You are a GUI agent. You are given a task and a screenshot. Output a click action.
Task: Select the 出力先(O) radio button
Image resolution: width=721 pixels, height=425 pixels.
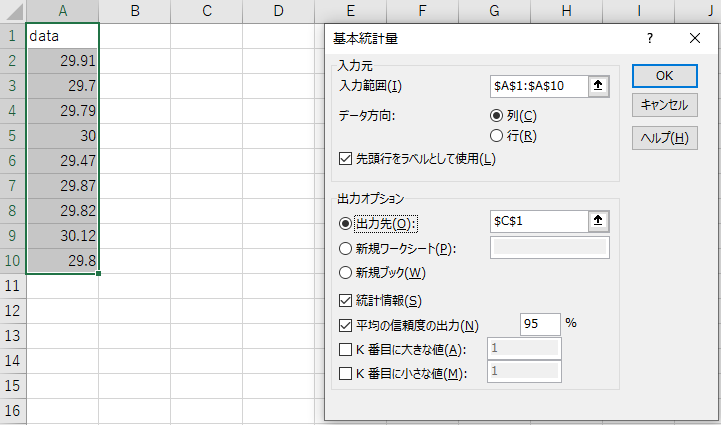click(x=345, y=224)
